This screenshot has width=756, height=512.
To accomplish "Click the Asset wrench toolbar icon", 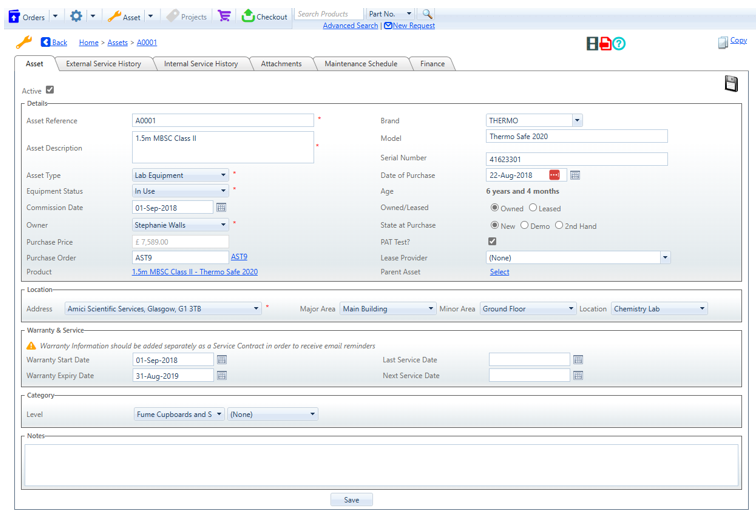I will pos(114,16).
